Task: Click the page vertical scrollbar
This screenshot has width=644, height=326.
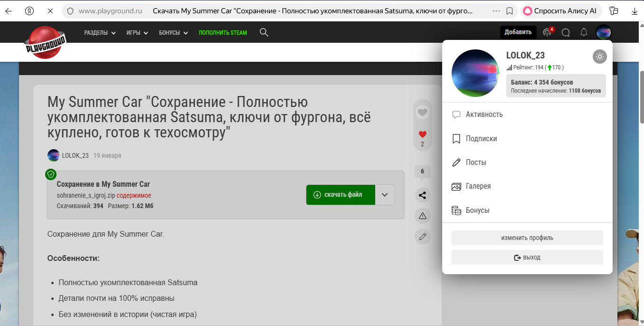Action: point(641,143)
